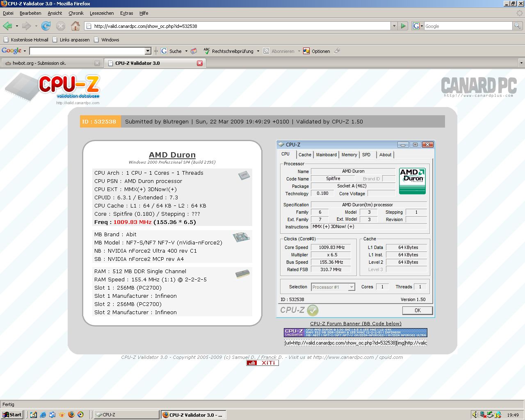The width and height of the screenshot is (525, 420).
Task: Click the green validated checkmark icon
Action: tap(313, 310)
